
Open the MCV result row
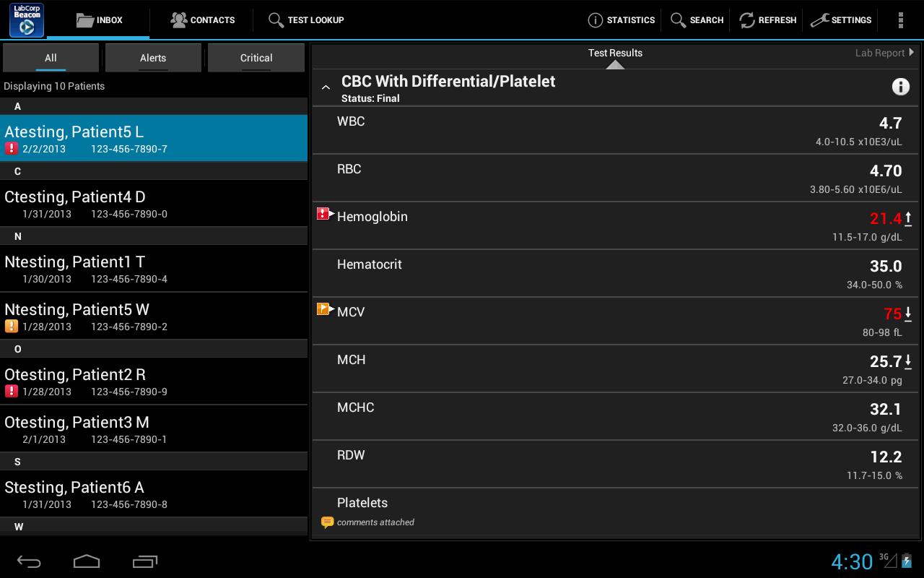[x=615, y=321]
